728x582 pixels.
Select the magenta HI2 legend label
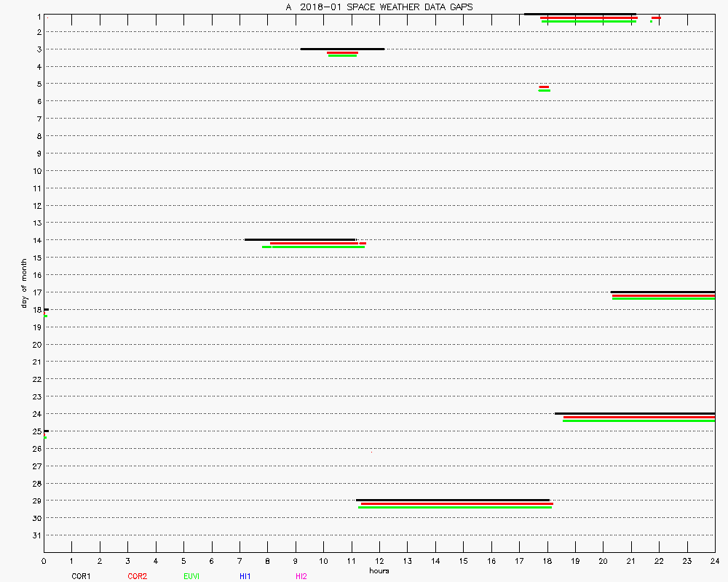301,576
